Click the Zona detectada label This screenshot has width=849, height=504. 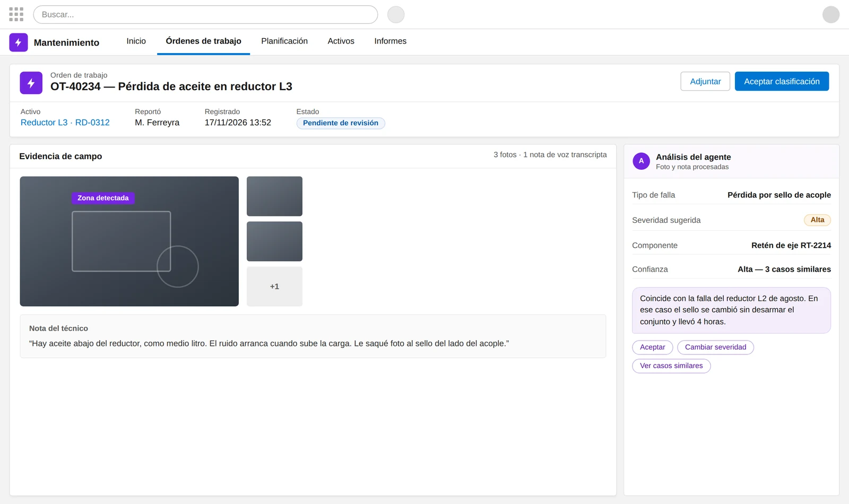[103, 198]
